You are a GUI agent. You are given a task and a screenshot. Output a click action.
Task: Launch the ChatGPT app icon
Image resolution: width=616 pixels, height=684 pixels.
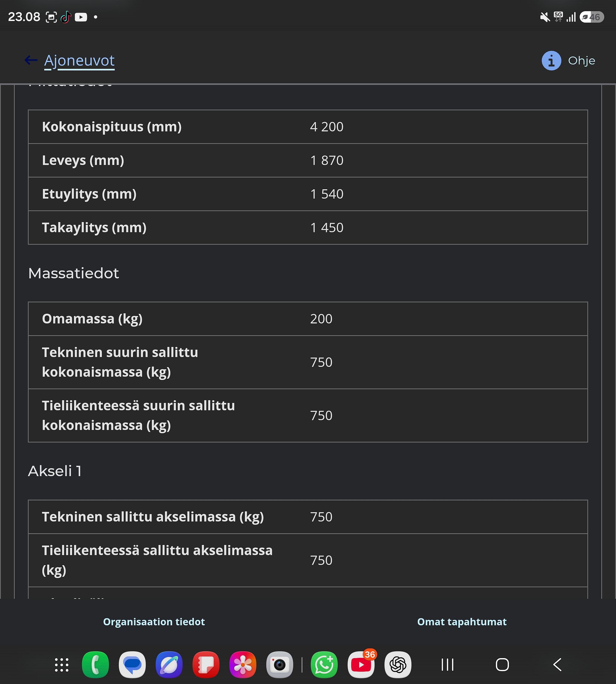pos(398,665)
